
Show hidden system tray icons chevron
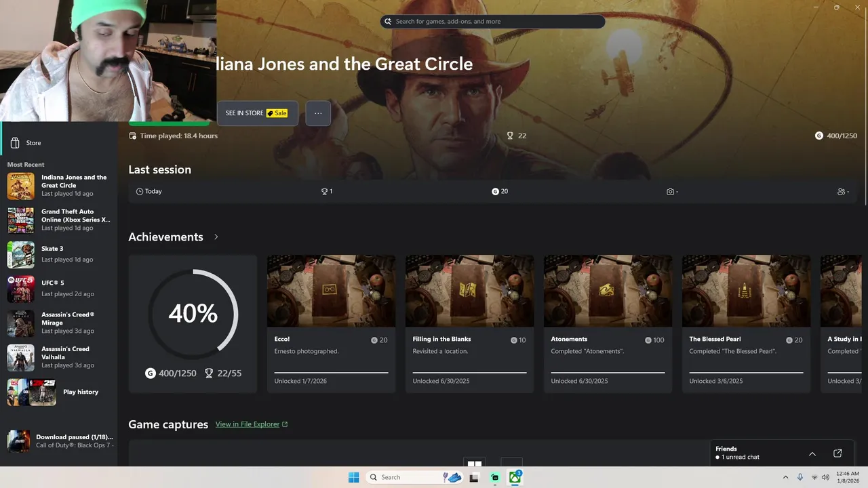click(x=785, y=477)
